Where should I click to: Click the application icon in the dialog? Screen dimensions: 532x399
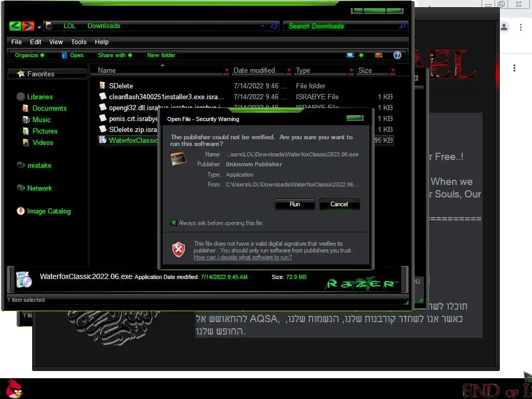click(x=179, y=159)
